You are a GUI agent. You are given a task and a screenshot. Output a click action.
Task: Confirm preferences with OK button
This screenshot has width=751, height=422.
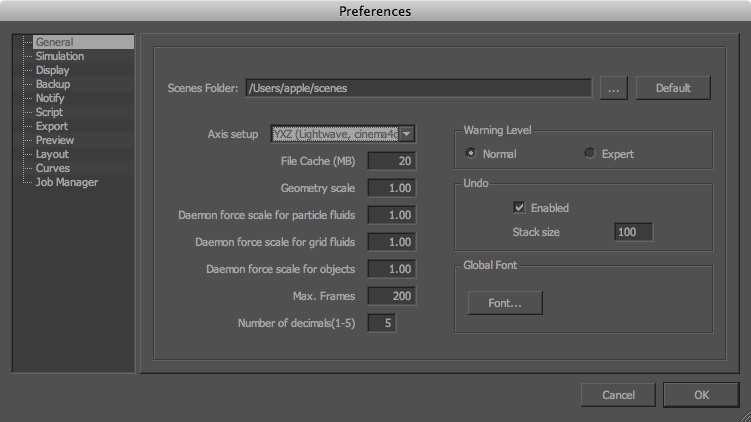pos(701,395)
